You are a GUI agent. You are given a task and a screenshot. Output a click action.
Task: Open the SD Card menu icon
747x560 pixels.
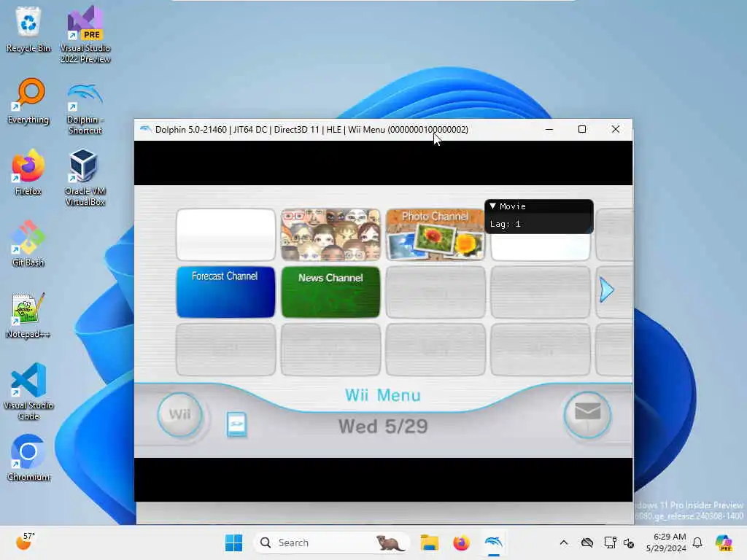pos(237,424)
